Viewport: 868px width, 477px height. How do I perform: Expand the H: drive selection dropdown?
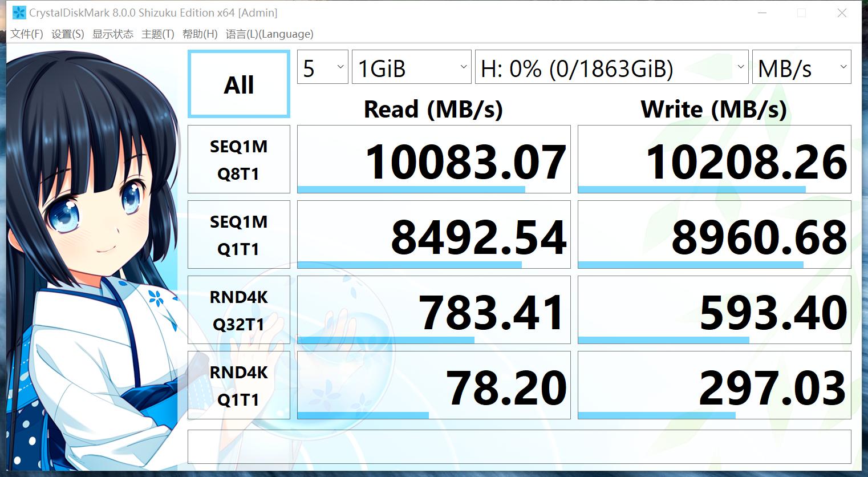click(612, 67)
